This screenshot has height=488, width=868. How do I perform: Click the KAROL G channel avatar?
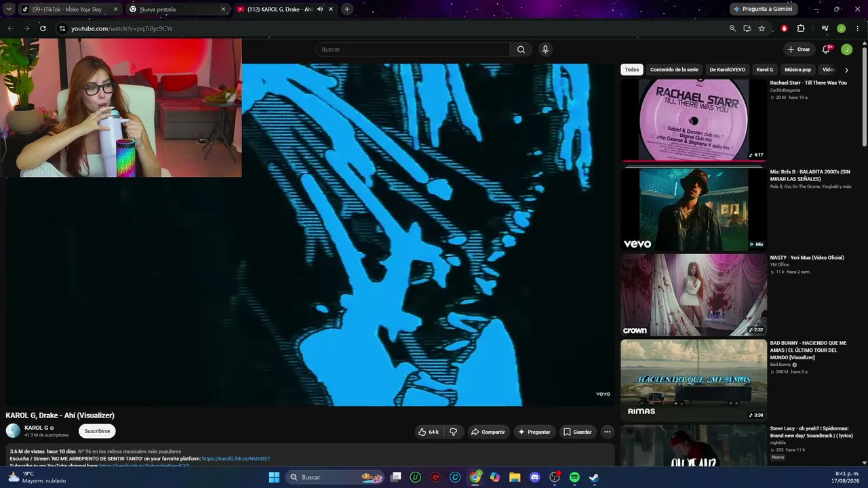click(14, 431)
